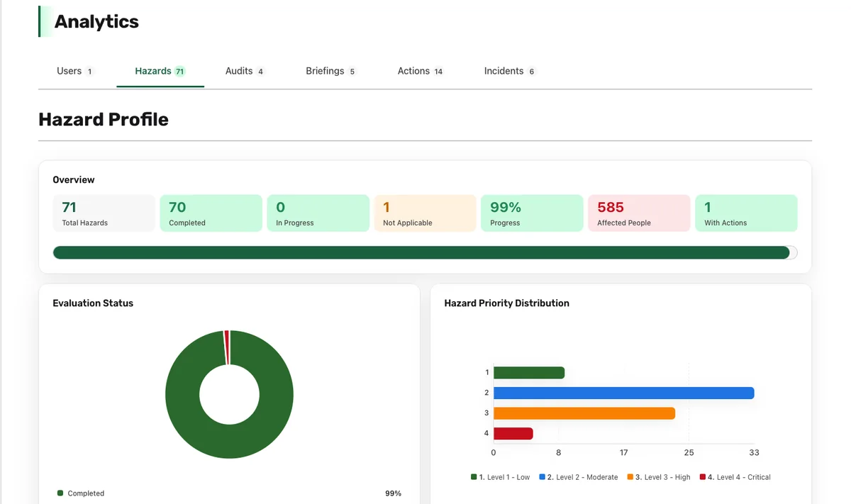Screen dimensions: 851x504
Task: Open the Briefings tab
Action: (x=330, y=71)
